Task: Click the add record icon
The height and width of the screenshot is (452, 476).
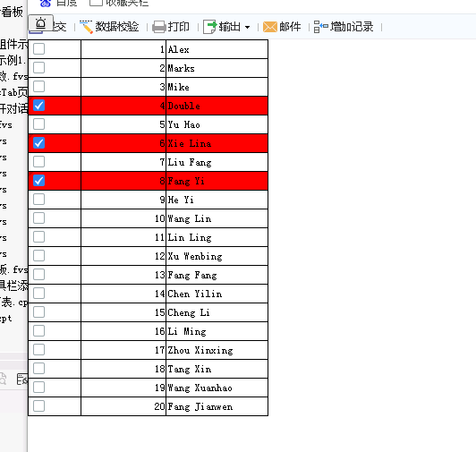Action: click(x=320, y=27)
